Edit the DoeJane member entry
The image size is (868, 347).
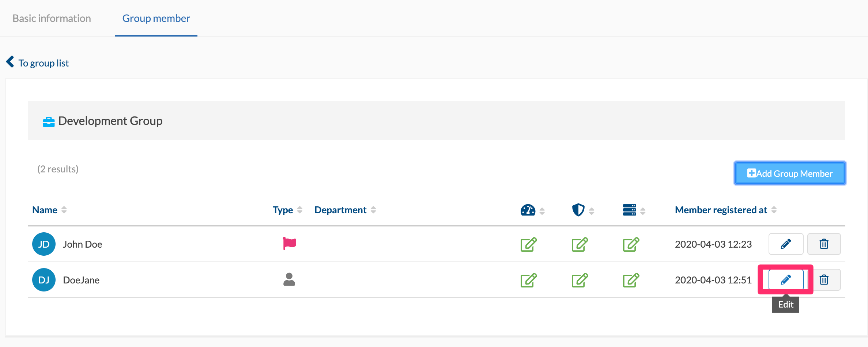pos(786,280)
